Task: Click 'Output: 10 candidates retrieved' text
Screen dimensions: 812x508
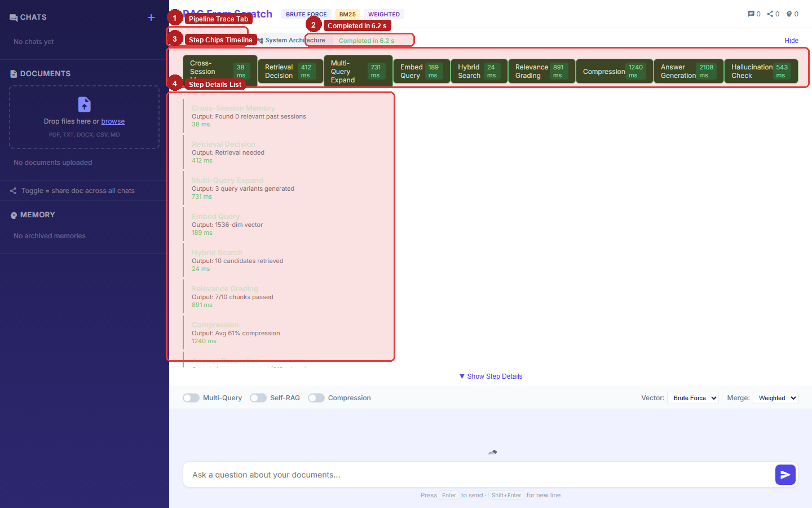Action: click(237, 261)
